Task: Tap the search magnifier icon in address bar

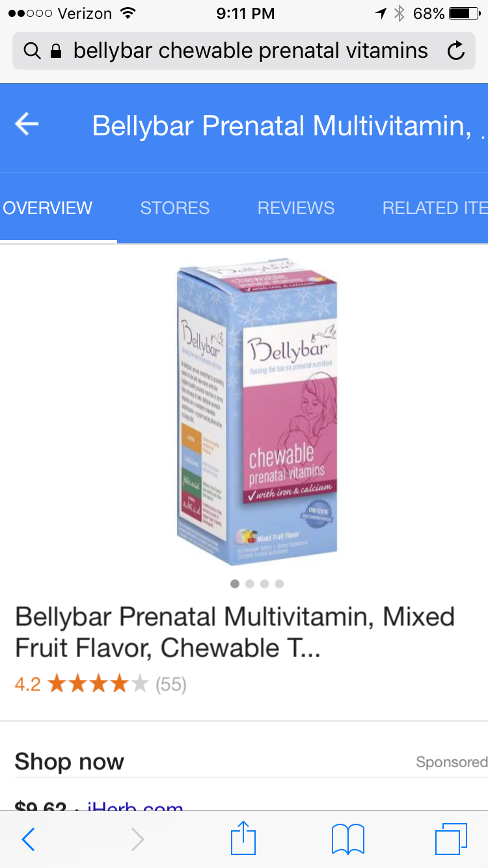Action: (x=32, y=51)
